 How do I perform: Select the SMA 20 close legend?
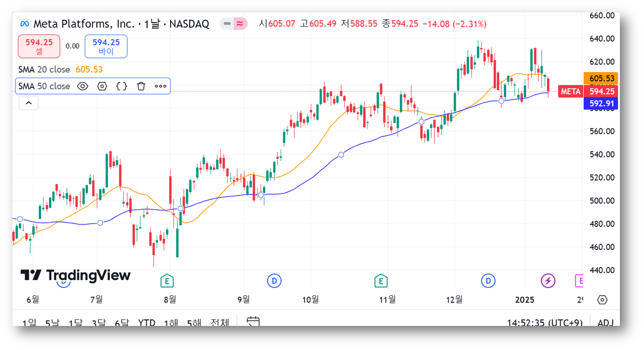coord(44,69)
